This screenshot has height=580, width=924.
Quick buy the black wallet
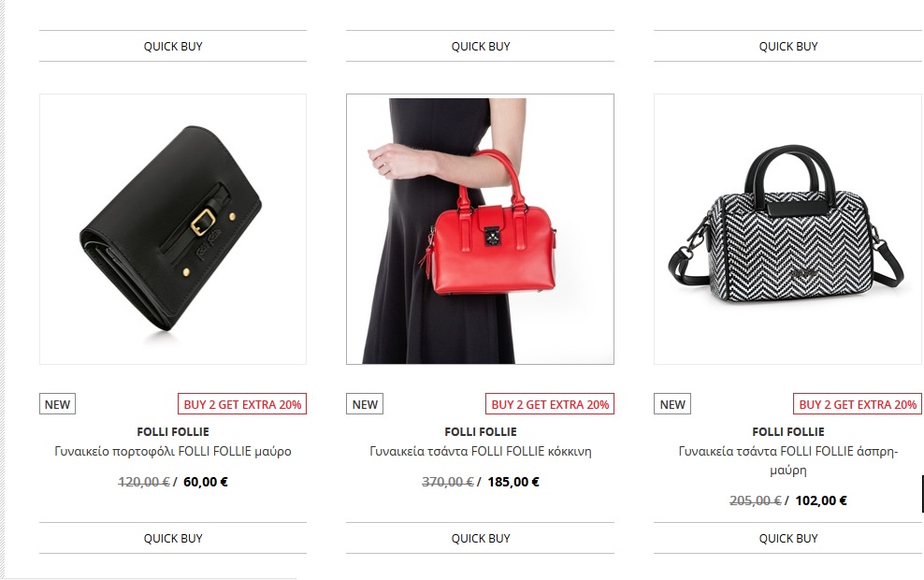coord(173,538)
